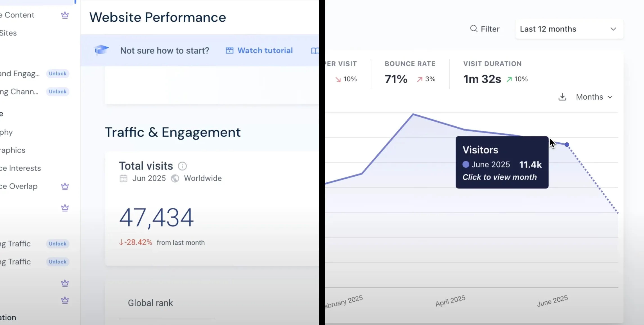Click Unlock beside Channels item
Image resolution: width=644 pixels, height=325 pixels.
point(58,92)
